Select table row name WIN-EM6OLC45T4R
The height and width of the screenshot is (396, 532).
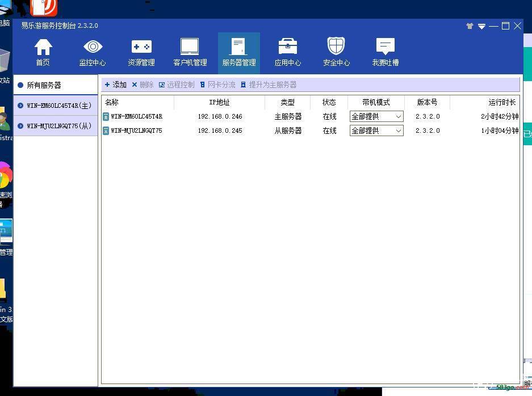pyautogui.click(x=137, y=116)
